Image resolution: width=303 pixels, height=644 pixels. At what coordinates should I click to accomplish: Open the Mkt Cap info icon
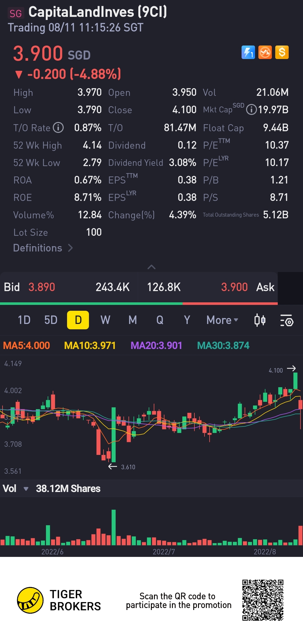(251, 110)
